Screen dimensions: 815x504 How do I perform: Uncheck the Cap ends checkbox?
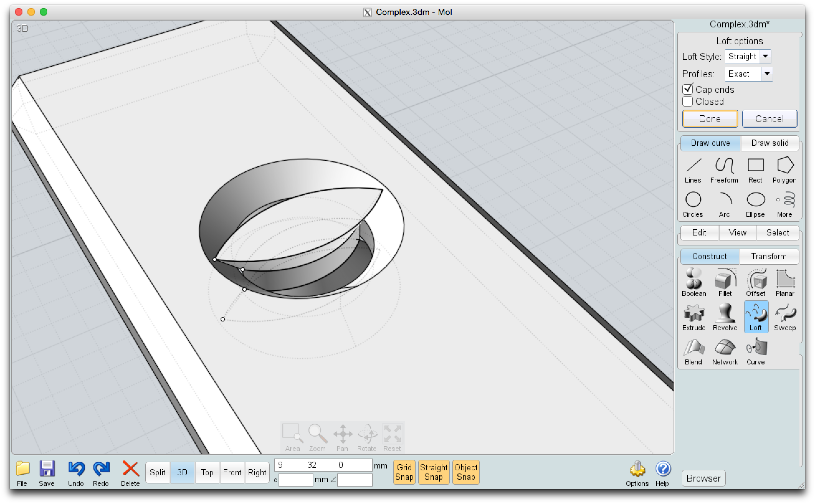(x=687, y=89)
